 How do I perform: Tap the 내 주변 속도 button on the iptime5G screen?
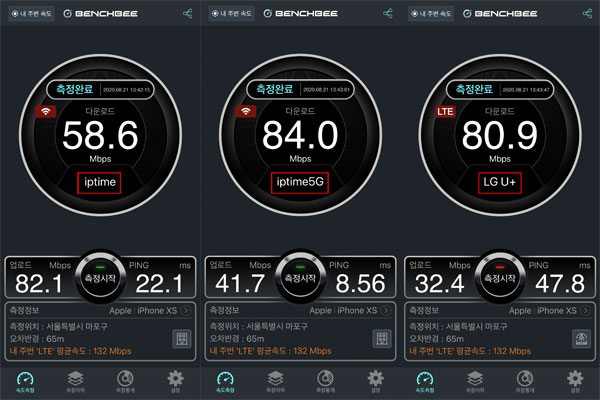click(231, 14)
